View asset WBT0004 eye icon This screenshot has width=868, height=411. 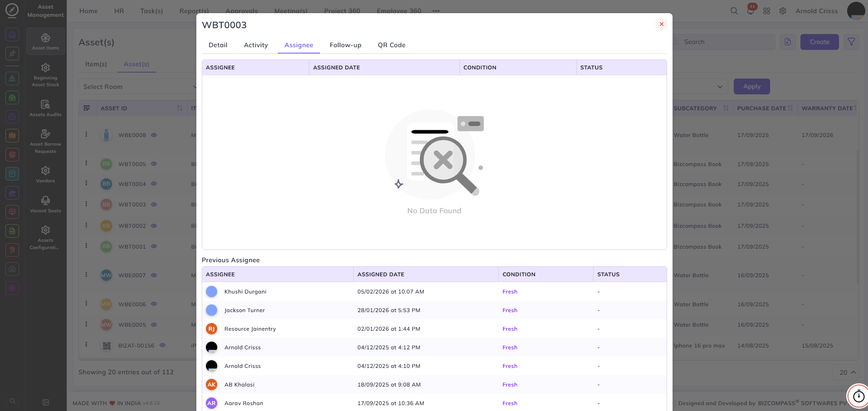point(154,184)
